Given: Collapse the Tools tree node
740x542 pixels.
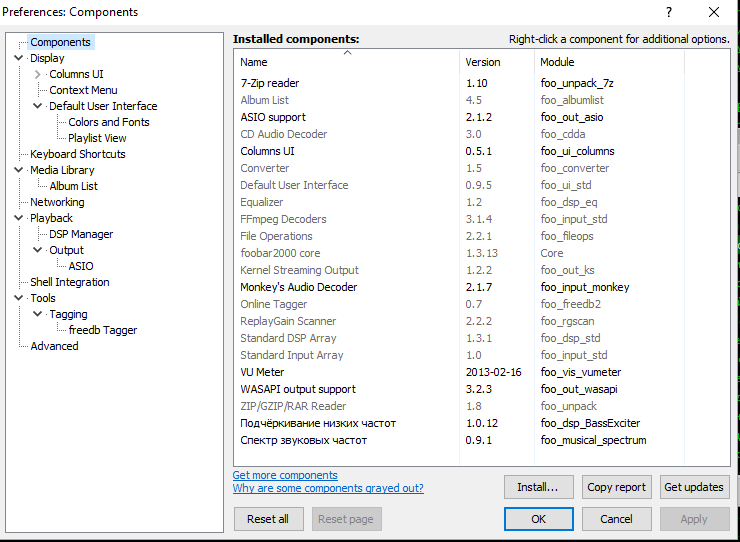Looking at the screenshot, I should [x=19, y=298].
